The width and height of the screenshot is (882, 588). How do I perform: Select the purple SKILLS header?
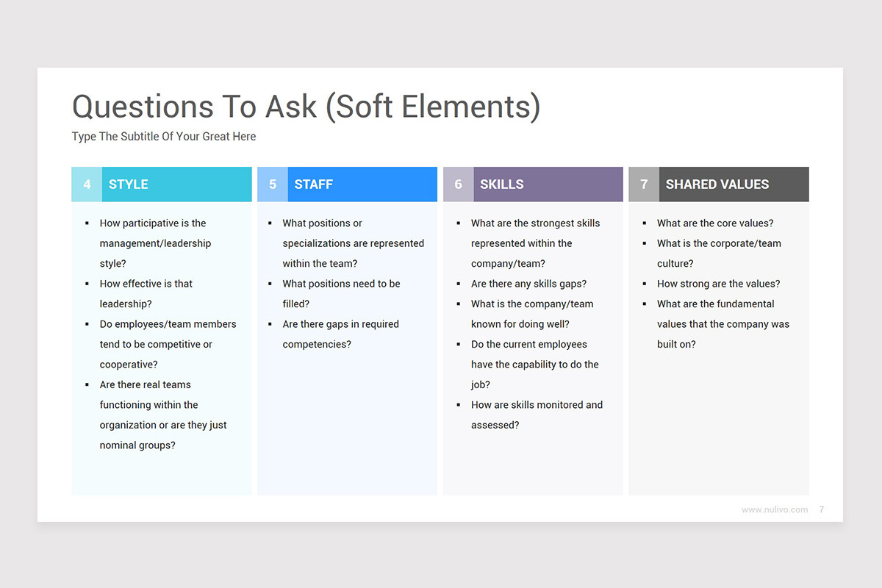pos(548,184)
